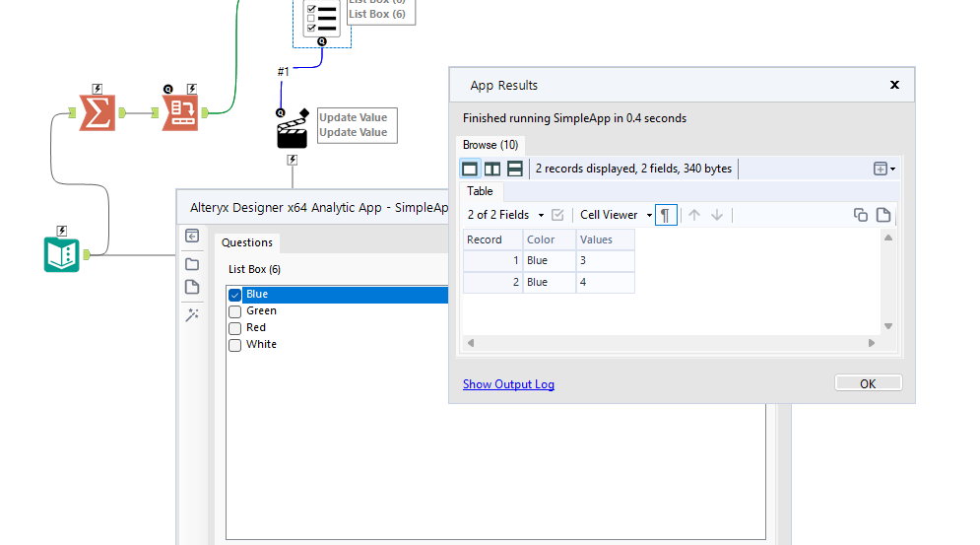The height and width of the screenshot is (545, 980).
Task: Select the Summarize tool on canvas
Action: [98, 112]
